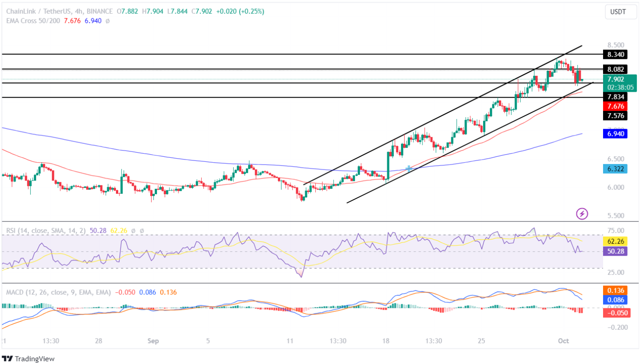Select the EMA Cross 50/200 legend
The width and height of the screenshot is (641, 364).
click(x=33, y=20)
